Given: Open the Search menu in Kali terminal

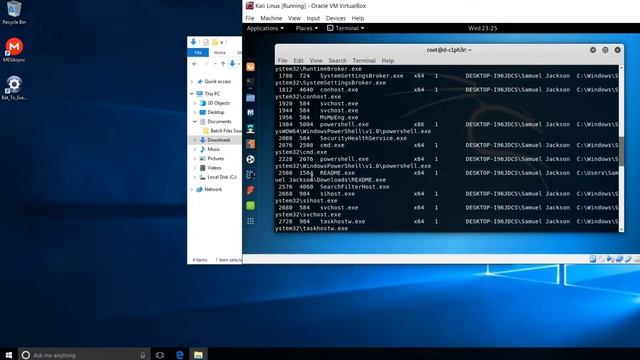Looking at the screenshot, I should click(x=337, y=60).
